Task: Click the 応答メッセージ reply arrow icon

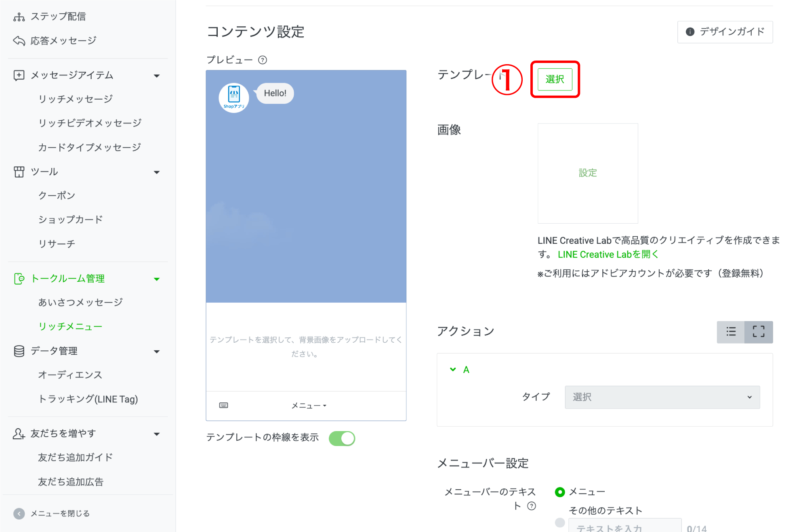Action: pos(19,40)
